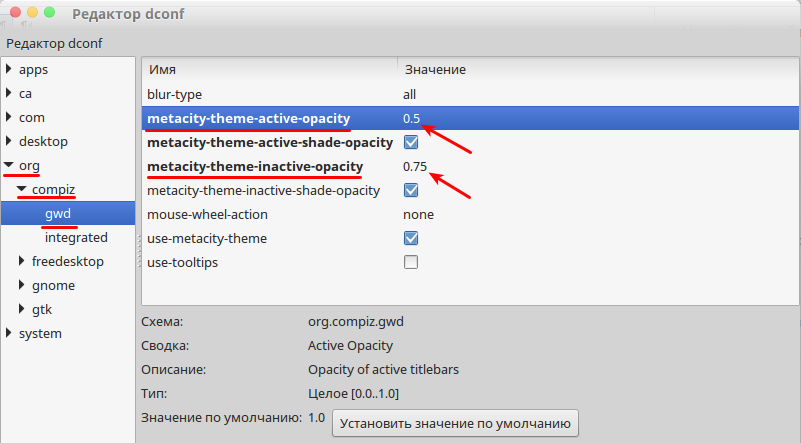Select the gwd tree item
This screenshot has width=801, height=443.
[58, 213]
